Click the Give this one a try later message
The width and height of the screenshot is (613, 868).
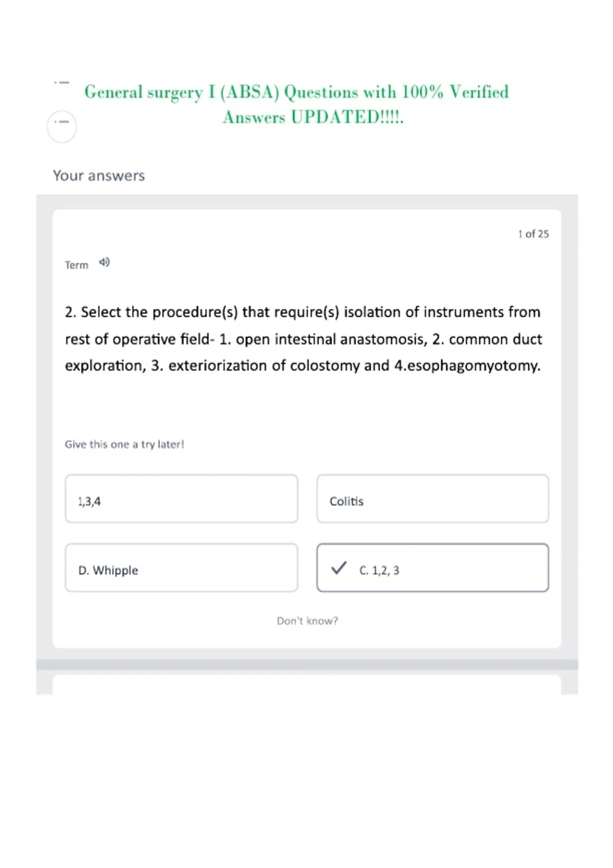125,444
